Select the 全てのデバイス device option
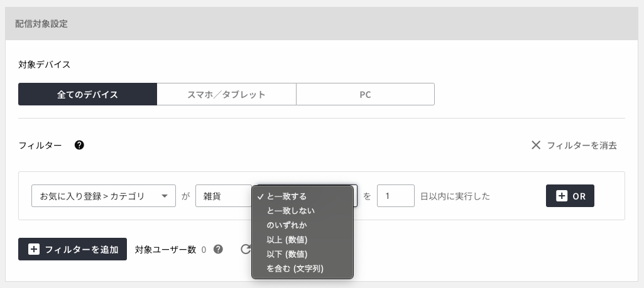The width and height of the screenshot is (644, 288). click(x=87, y=94)
